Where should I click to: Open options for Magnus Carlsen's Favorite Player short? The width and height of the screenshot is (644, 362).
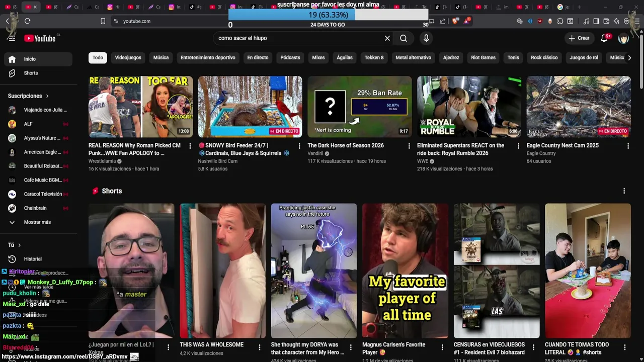[x=442, y=347]
